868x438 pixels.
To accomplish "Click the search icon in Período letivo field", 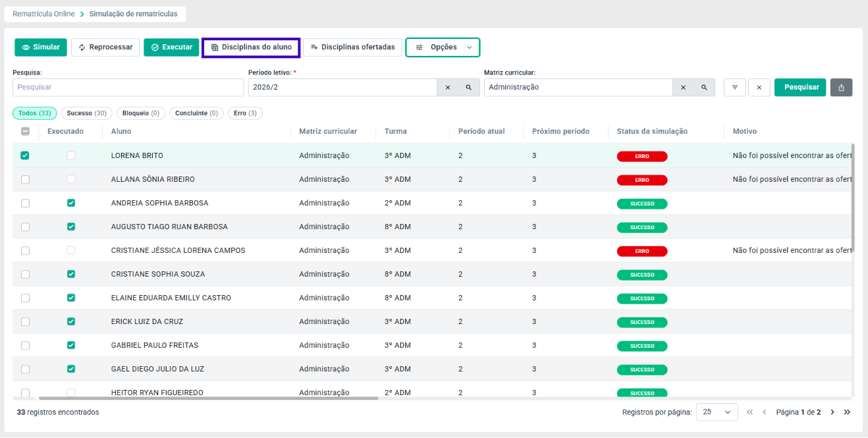I will (x=469, y=88).
